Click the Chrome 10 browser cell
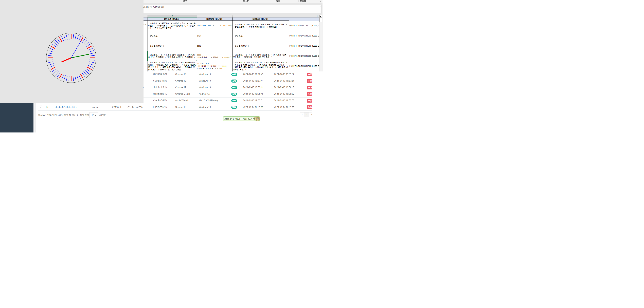The image size is (644, 308). click(181, 74)
